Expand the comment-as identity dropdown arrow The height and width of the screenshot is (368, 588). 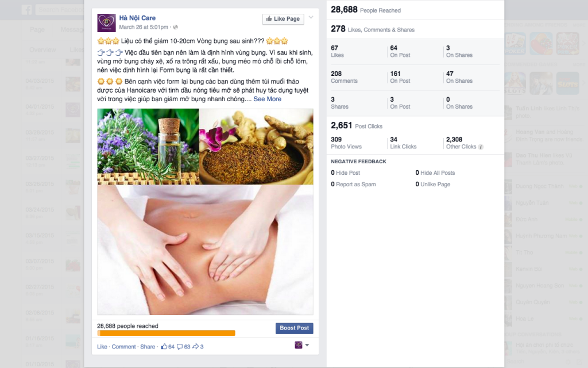point(307,345)
